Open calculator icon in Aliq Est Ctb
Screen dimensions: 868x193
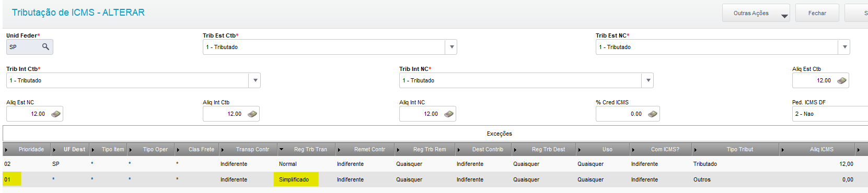tap(841, 80)
